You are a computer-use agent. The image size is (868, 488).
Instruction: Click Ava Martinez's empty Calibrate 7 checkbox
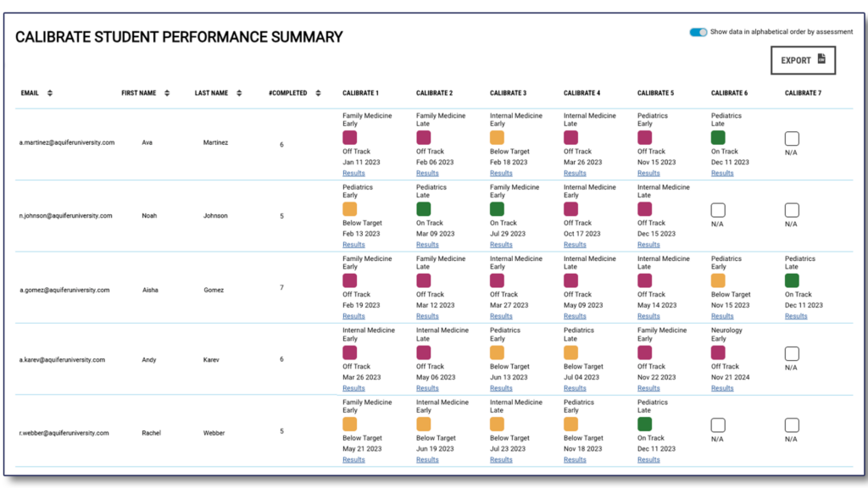792,138
